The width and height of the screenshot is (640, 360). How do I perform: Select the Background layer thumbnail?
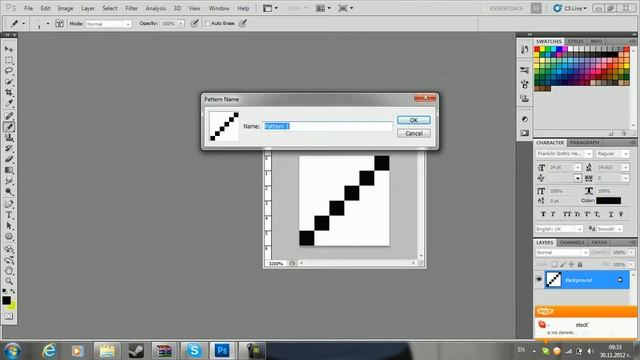[553, 280]
